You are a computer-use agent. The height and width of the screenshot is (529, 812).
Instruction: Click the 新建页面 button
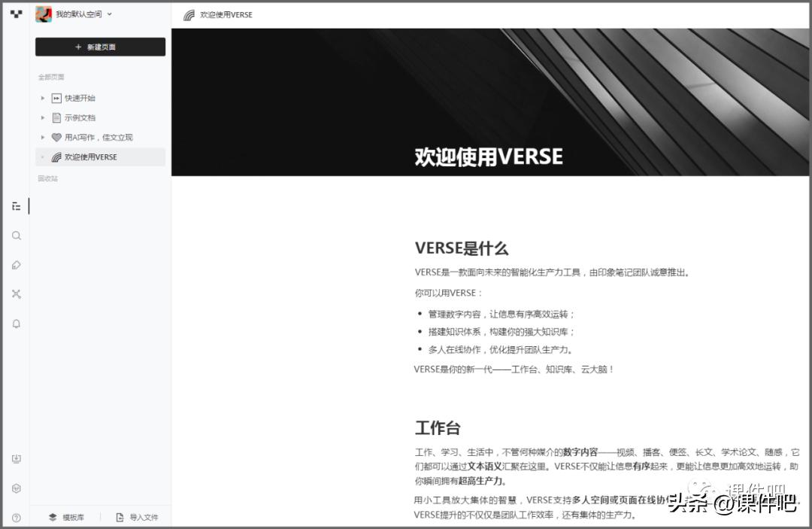coord(100,47)
